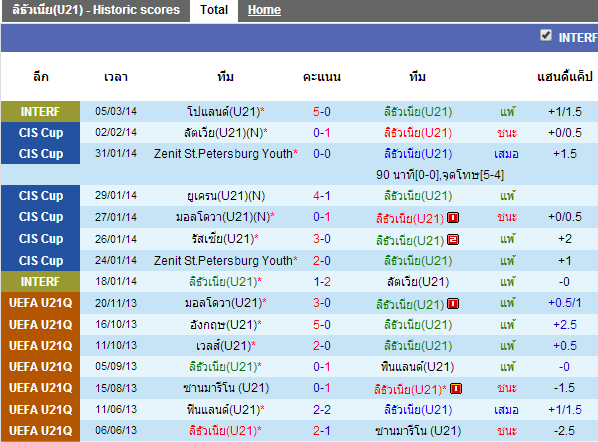598x442 pixels.
Task: Click the 5-0 score on 05/03/14
Action: [322, 112]
